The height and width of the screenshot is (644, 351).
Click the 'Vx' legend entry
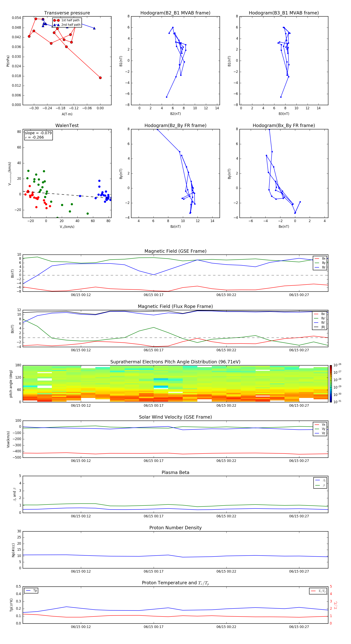(320, 424)
